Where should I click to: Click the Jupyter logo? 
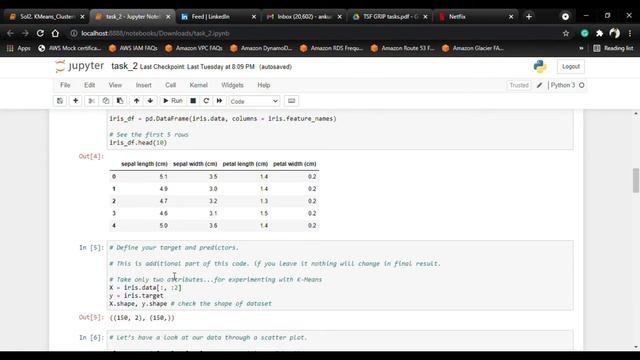coord(80,66)
